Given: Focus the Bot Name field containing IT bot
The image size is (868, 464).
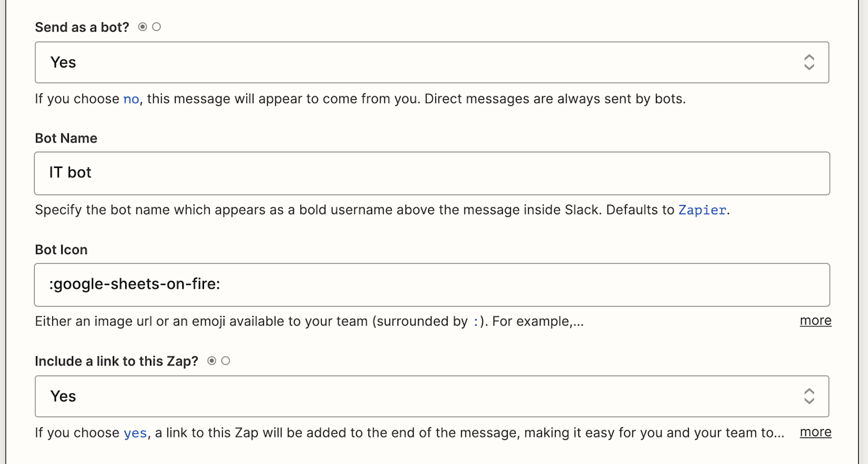Looking at the screenshot, I should pyautogui.click(x=432, y=173).
